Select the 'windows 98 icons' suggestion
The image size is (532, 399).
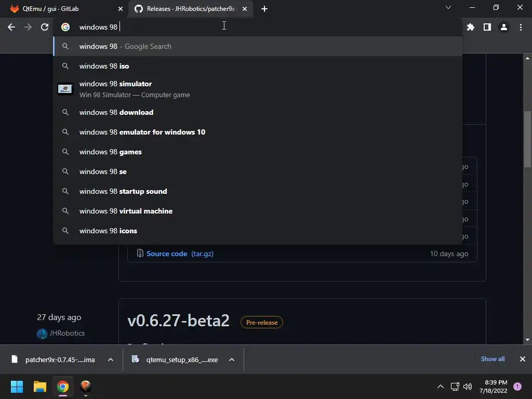pyautogui.click(x=258, y=230)
